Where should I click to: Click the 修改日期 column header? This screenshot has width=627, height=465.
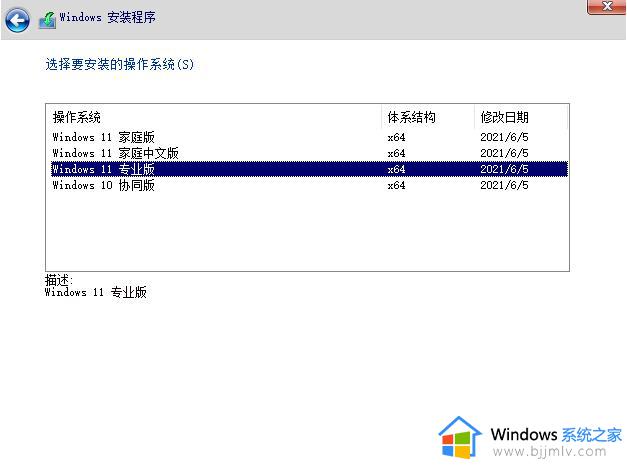pos(521,117)
